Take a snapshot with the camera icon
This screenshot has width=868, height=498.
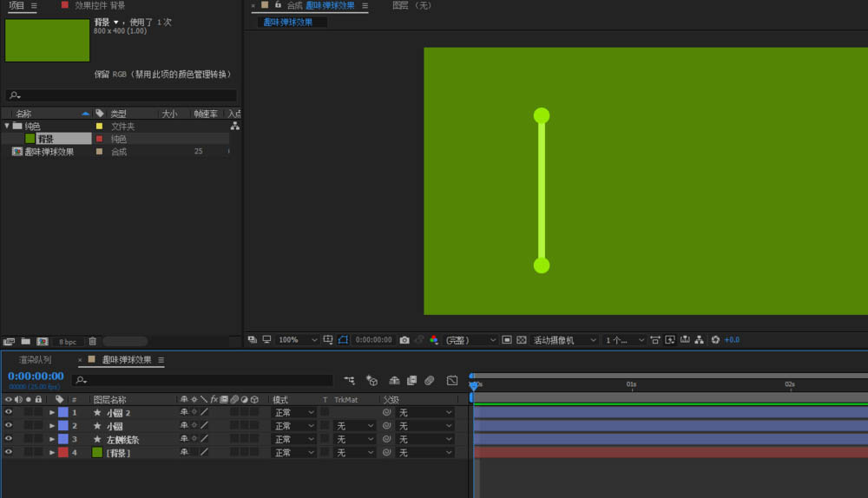(404, 340)
